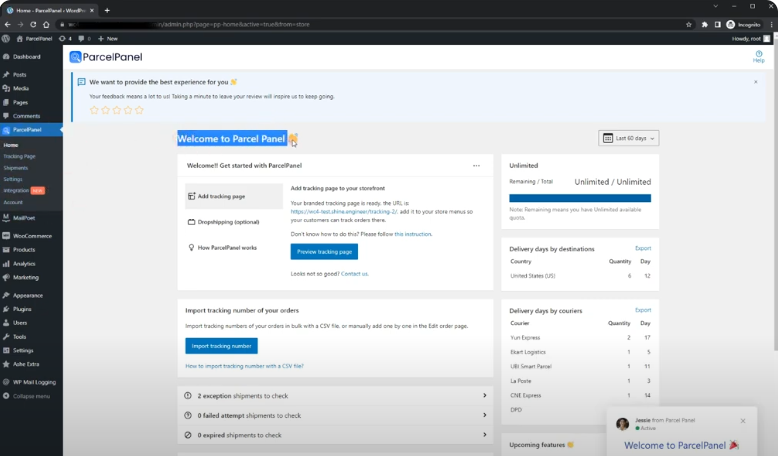Select Add tracking page step
This screenshot has width=782, height=456.
pos(234,196)
